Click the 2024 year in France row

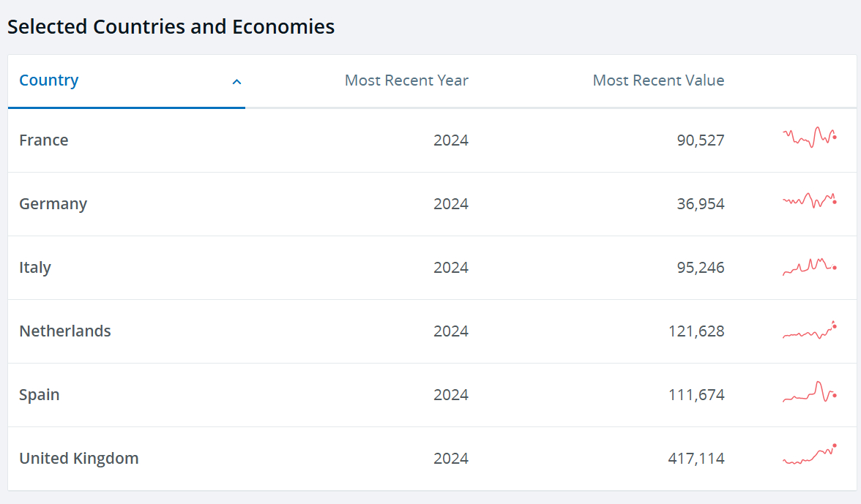pos(450,140)
